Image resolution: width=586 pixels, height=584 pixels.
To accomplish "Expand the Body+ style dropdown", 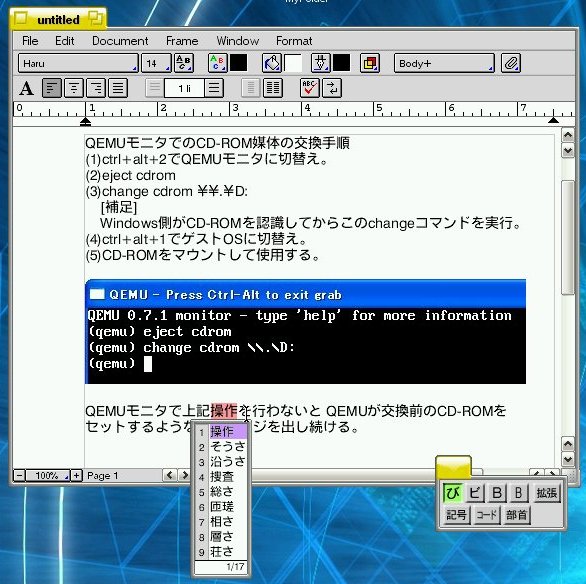I will (444, 63).
